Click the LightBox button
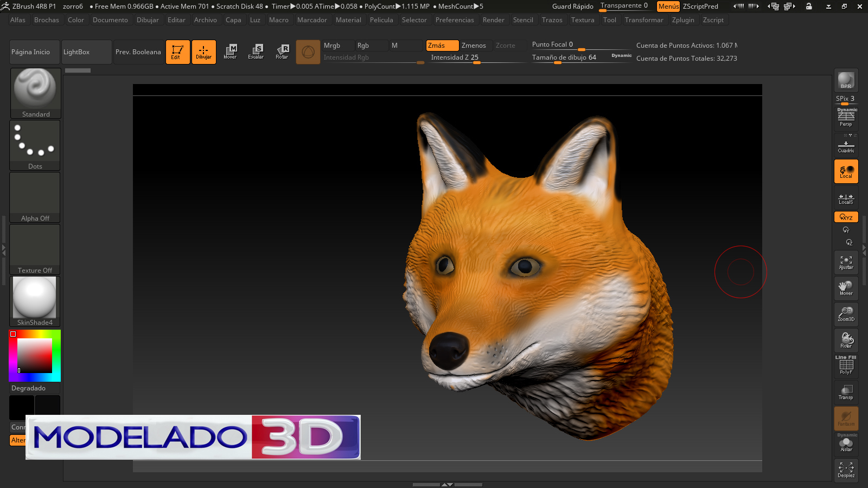 [x=86, y=52]
